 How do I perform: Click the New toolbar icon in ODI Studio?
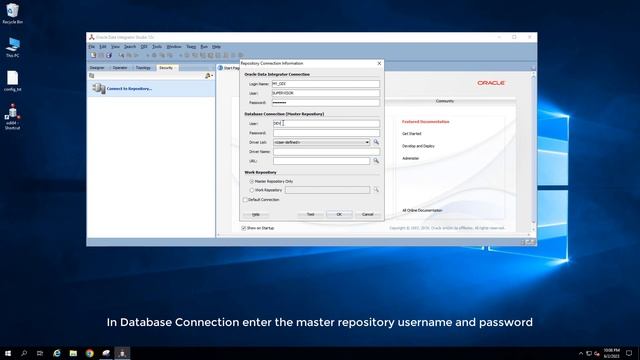click(x=93, y=55)
